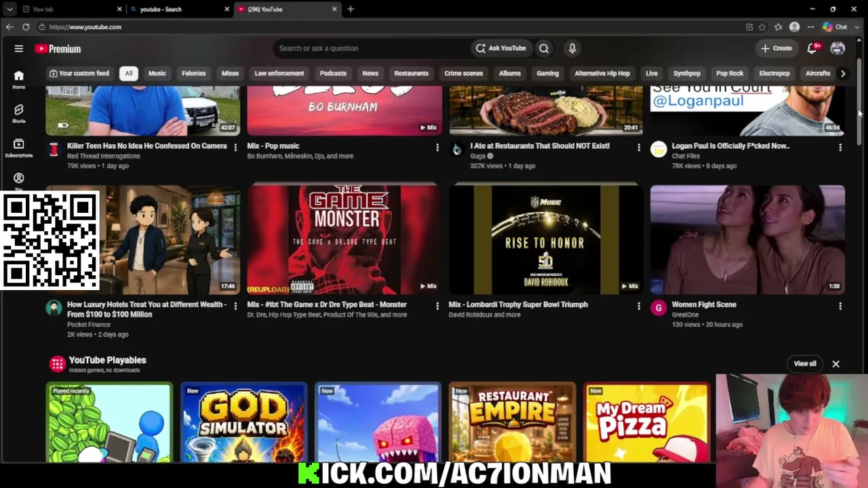868x488 pixels.
Task: Open GreatOne channel avatar
Action: tap(658, 308)
